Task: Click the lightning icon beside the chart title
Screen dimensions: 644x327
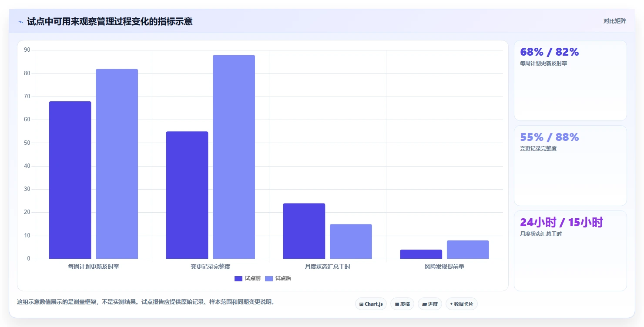Action: [x=21, y=22]
